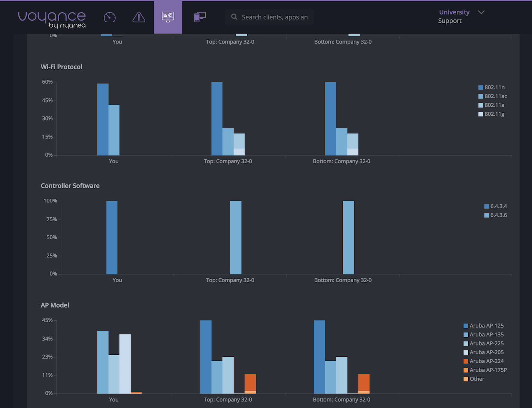This screenshot has height=408, width=532.
Task: Click the 6.4.3.4 legend color swatch
Action: [x=486, y=207]
